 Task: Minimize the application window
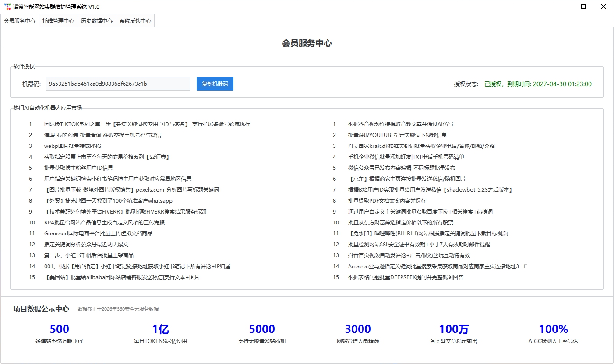[x=563, y=7]
